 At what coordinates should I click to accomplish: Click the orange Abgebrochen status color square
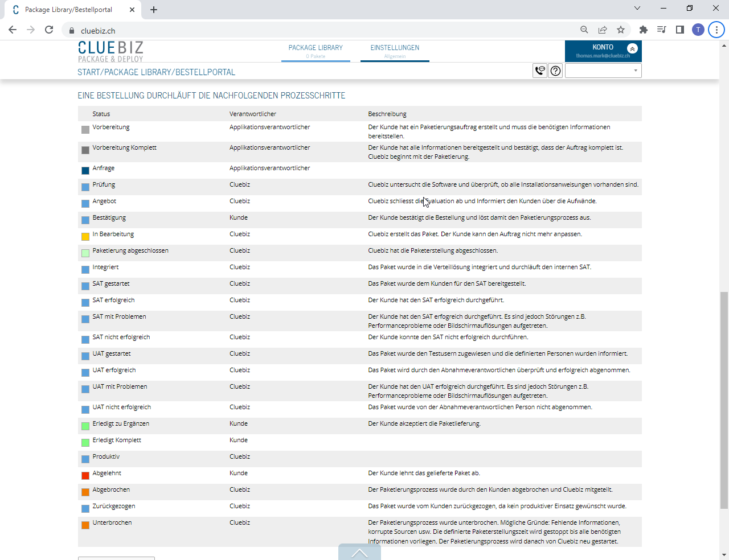click(85, 492)
